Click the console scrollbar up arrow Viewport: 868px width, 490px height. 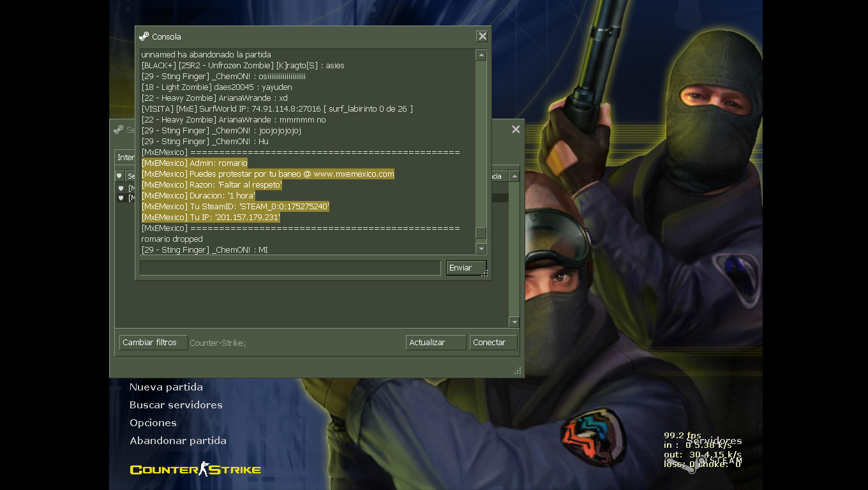481,56
